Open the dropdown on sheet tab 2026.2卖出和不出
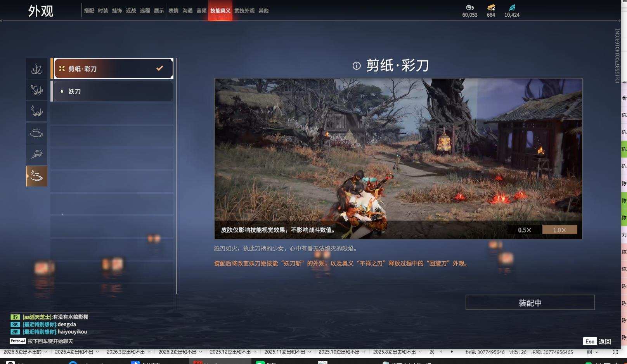The width and height of the screenshot is (627, 364). coord(201,352)
